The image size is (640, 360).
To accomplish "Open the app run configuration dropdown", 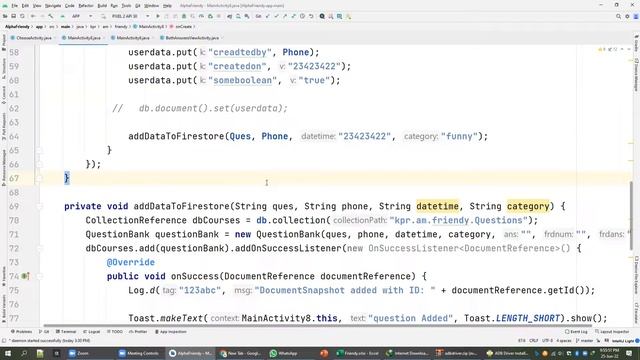I will (x=82, y=16).
